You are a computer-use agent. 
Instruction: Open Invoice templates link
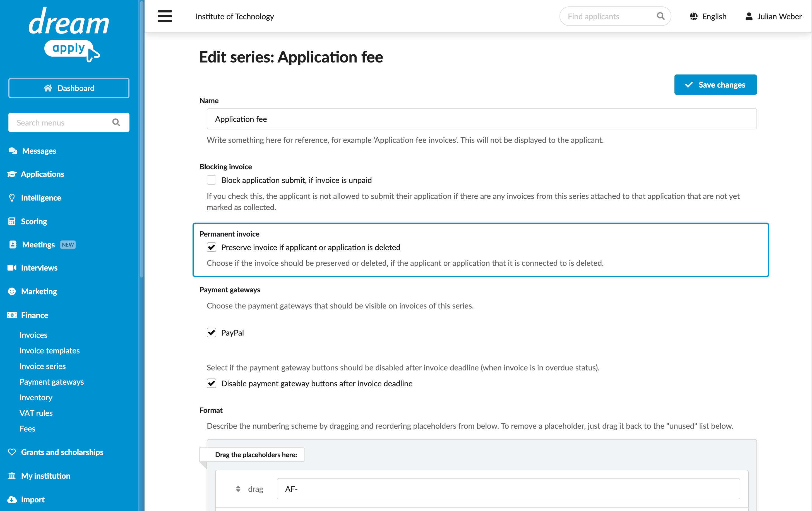point(50,350)
